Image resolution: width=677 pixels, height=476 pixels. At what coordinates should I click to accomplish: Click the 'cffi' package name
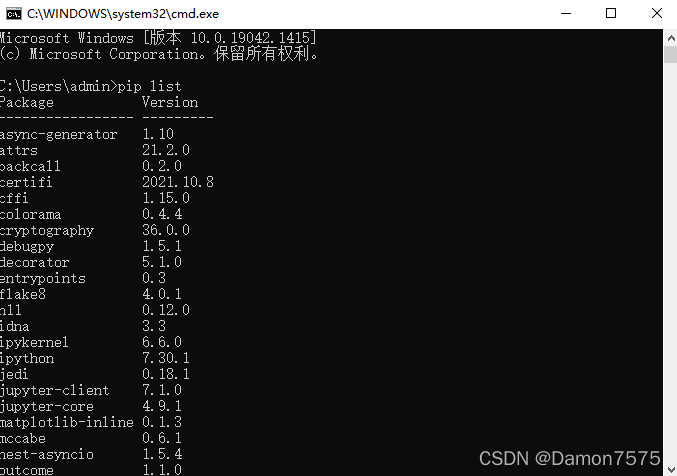pyautogui.click(x=14, y=198)
